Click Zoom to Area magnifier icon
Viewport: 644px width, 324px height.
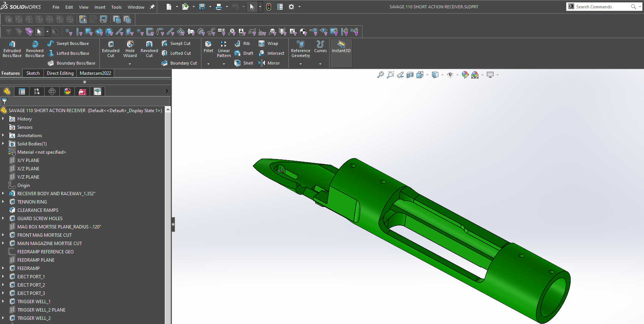(390, 75)
